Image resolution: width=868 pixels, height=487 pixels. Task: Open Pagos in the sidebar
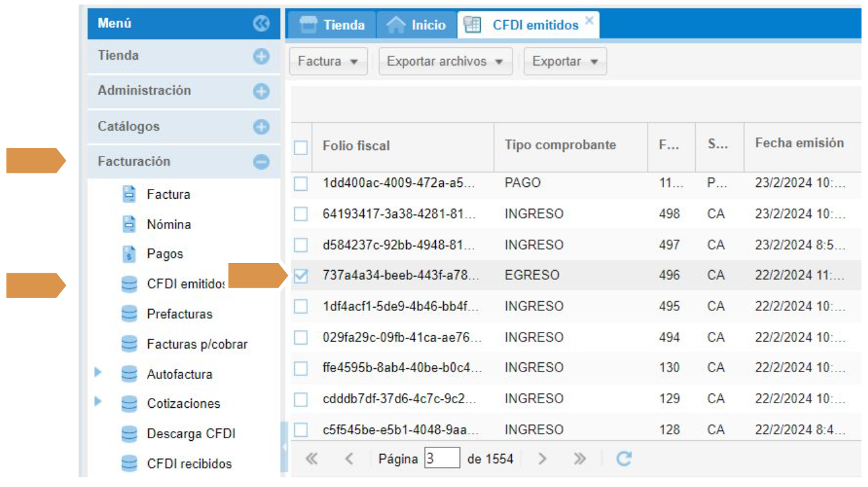coord(164,255)
